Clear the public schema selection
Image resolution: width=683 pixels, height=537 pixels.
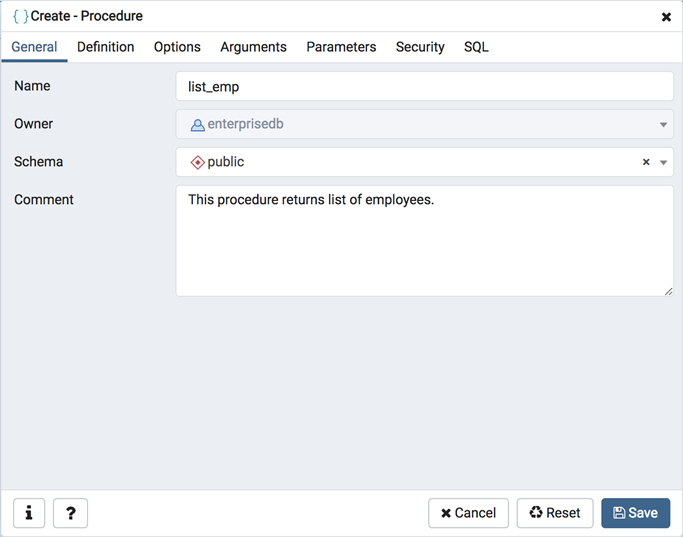point(646,162)
